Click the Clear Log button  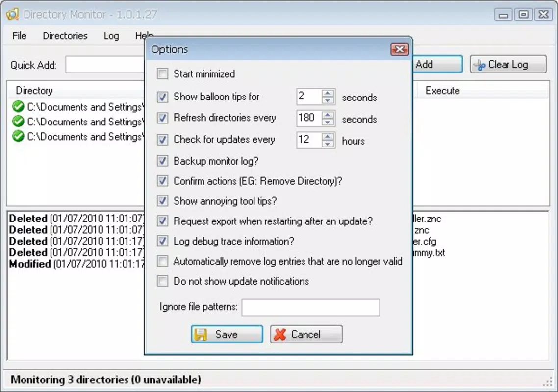tap(508, 64)
